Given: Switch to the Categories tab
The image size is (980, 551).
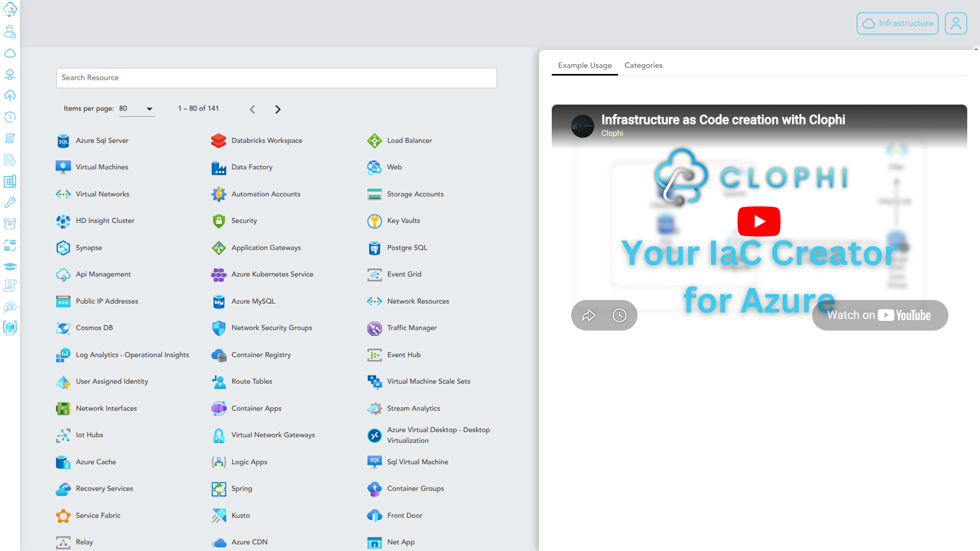Looking at the screenshot, I should (643, 65).
